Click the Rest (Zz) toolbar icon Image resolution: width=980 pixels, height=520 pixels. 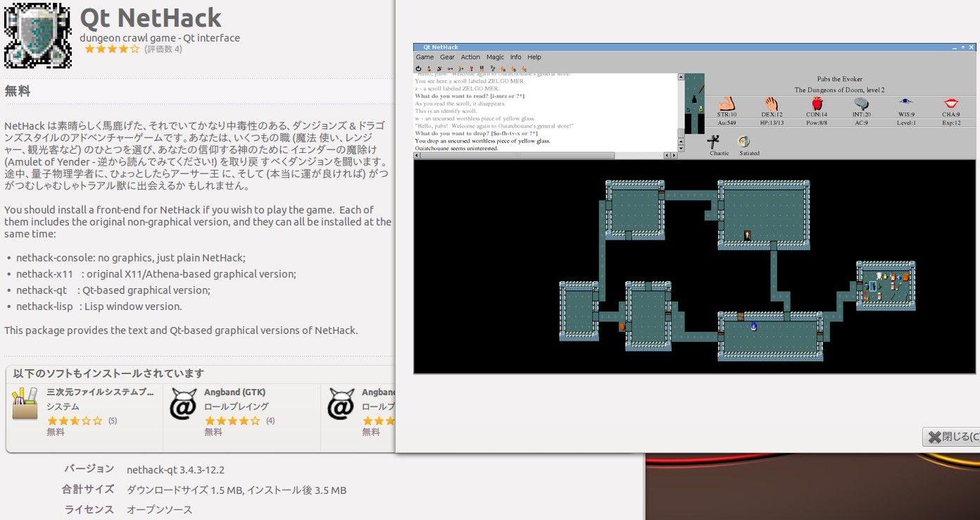click(492, 68)
